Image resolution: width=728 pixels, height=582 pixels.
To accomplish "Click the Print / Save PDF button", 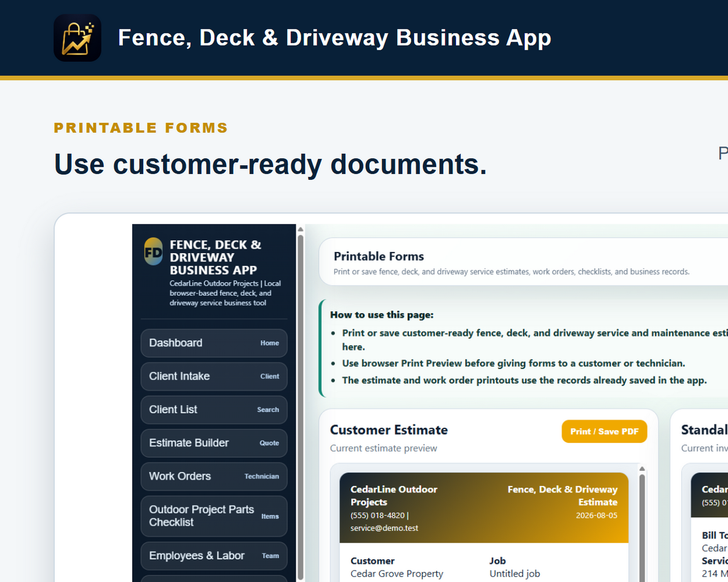I will tap(604, 431).
